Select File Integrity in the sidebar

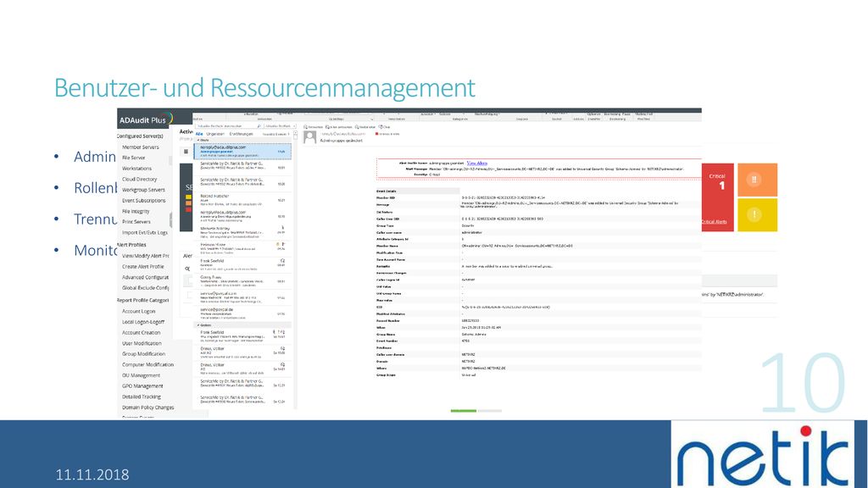pyautogui.click(x=136, y=211)
